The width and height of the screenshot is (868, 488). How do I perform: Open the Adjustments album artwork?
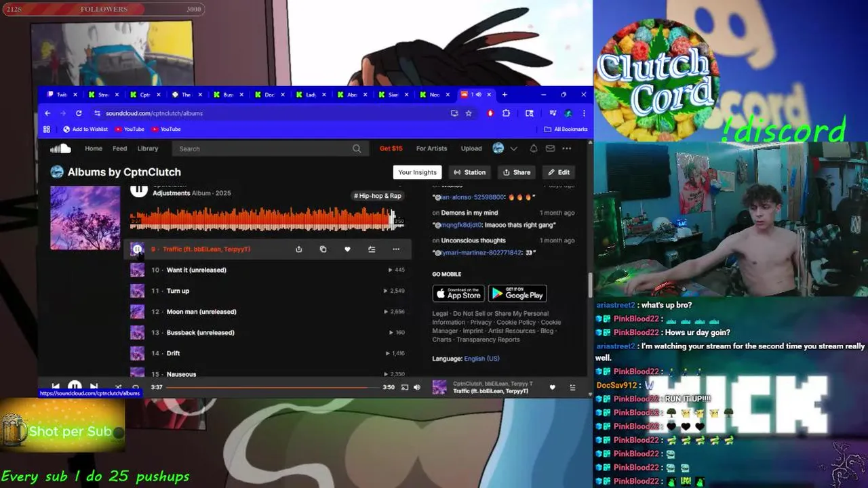pos(85,218)
